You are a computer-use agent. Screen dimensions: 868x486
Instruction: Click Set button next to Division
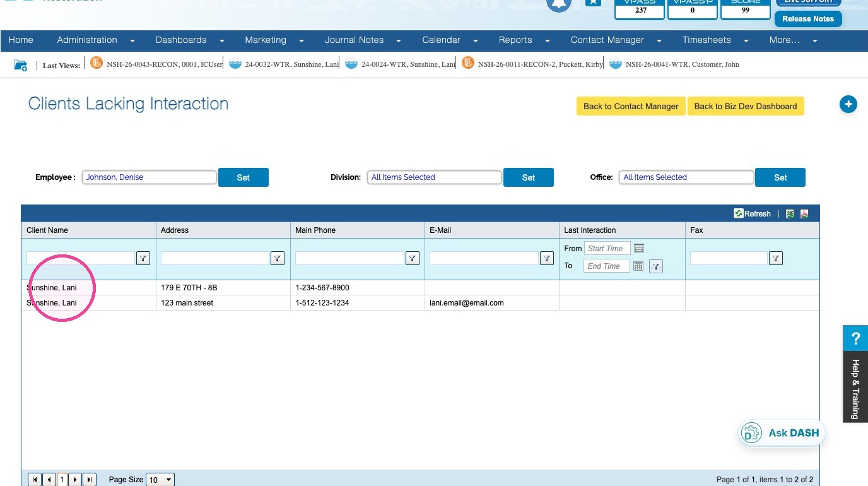pos(529,177)
